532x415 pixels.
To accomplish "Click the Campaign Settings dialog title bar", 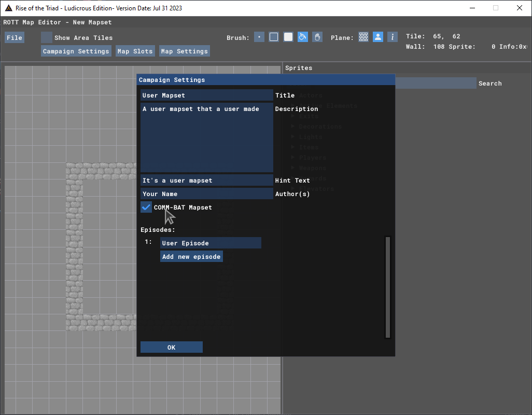I will tap(266, 80).
